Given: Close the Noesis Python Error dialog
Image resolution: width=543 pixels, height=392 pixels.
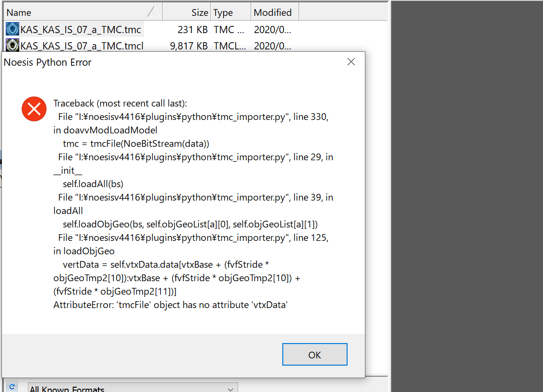Looking at the screenshot, I should 351,62.
